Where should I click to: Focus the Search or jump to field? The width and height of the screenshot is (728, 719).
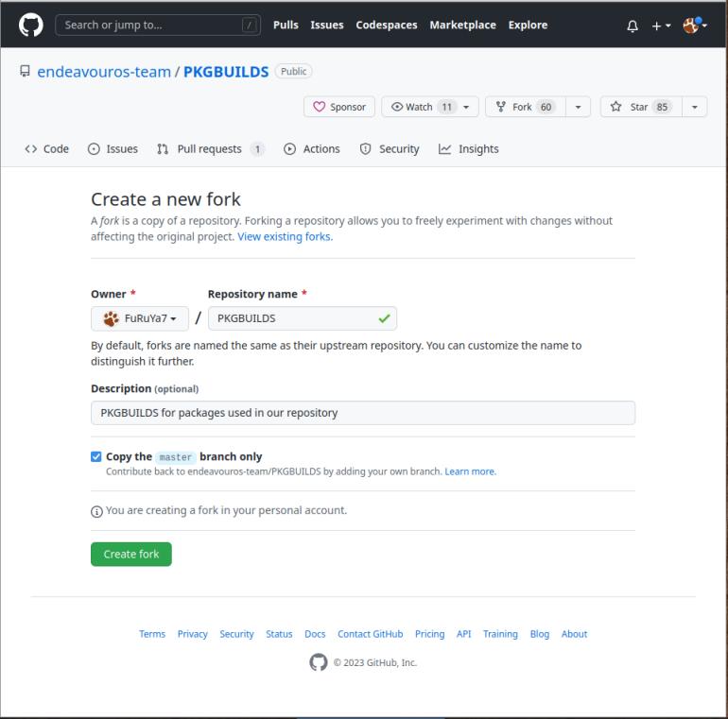click(x=158, y=26)
